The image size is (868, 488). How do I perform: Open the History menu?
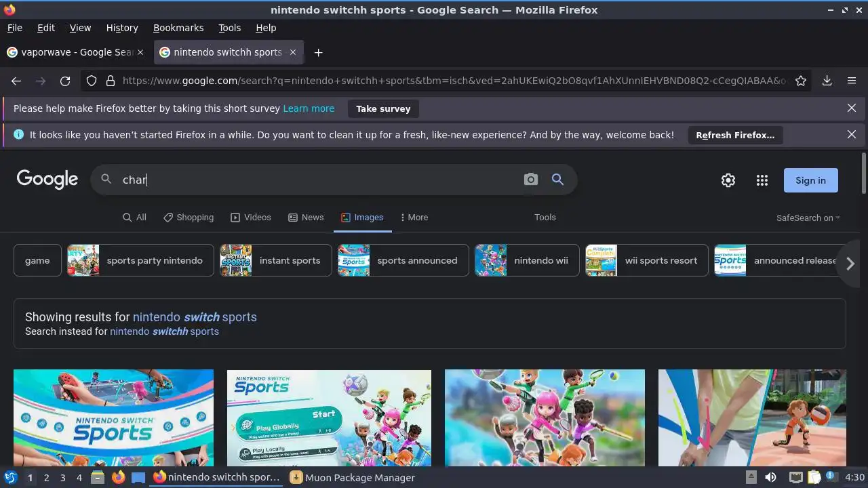pyautogui.click(x=122, y=28)
